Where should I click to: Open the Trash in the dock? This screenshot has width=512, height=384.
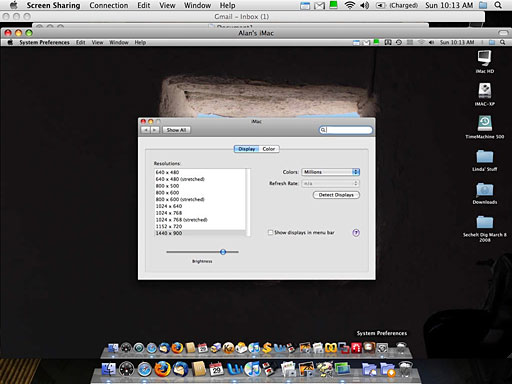(405, 369)
